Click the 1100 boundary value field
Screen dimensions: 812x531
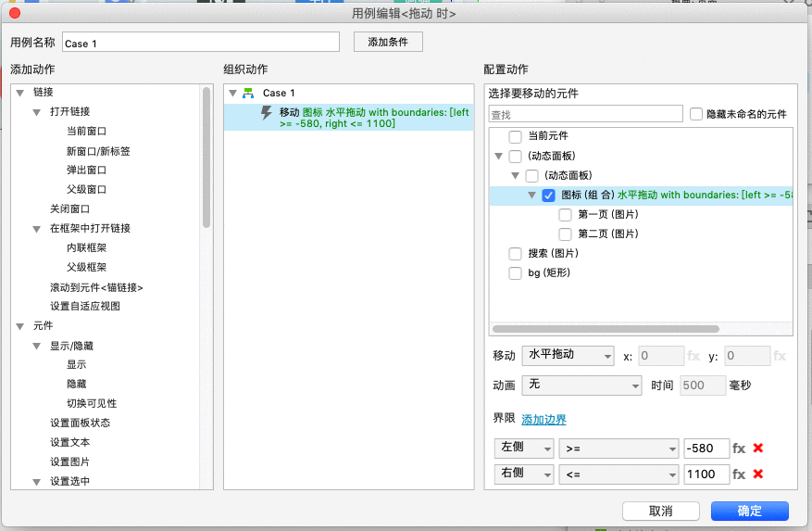706,474
